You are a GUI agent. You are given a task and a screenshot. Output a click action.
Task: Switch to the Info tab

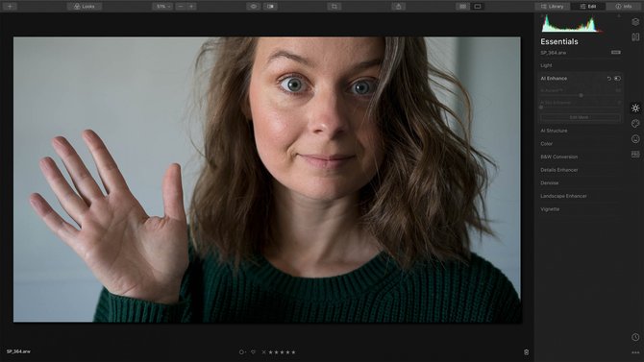pos(624,6)
